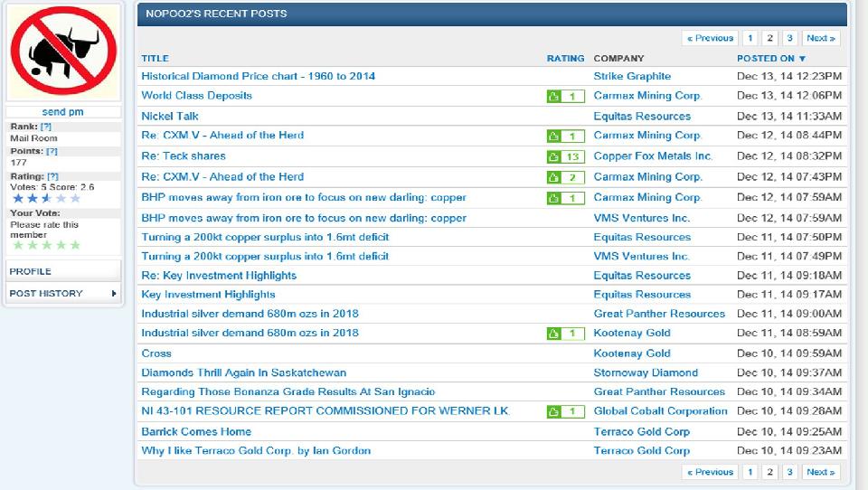Open the Profile tab in sidebar

[31, 271]
